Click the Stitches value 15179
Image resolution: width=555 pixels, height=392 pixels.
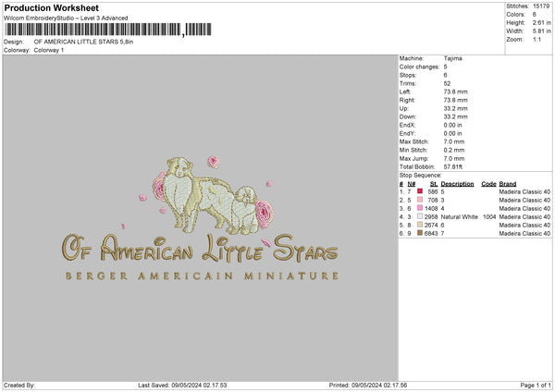pyautogui.click(x=541, y=6)
